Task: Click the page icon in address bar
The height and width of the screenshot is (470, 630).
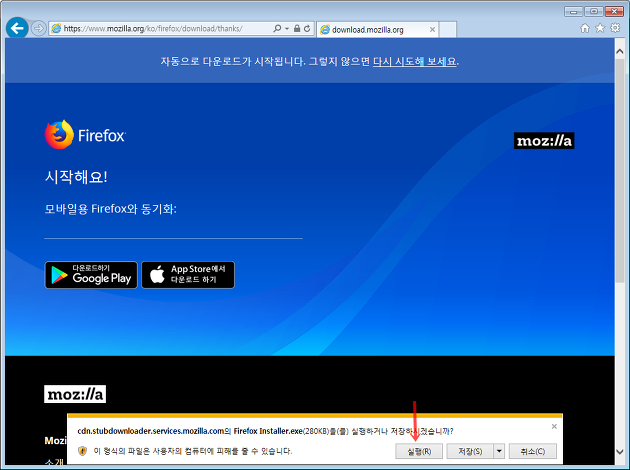Action: coord(56,29)
